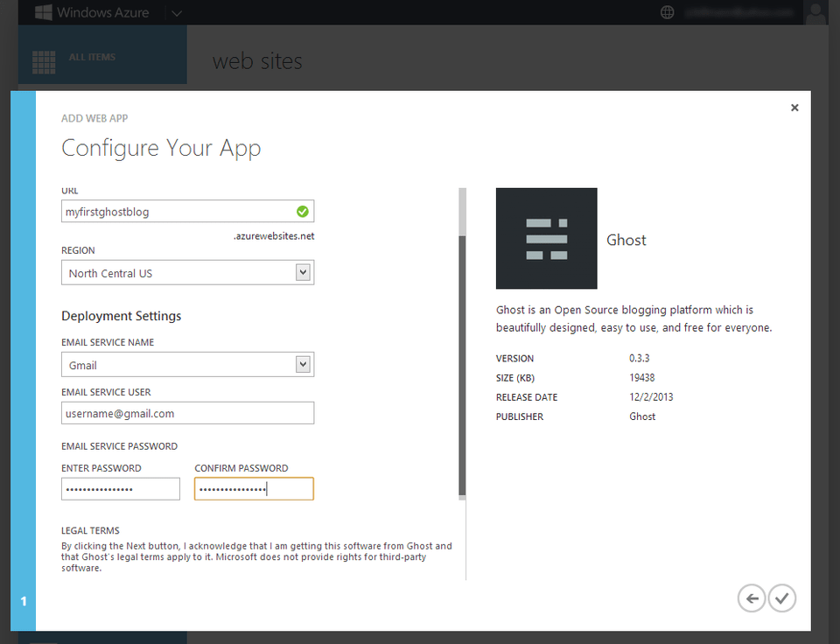Click the dialog form scrollbar
This screenshot has height=644, width=840.
462,367
